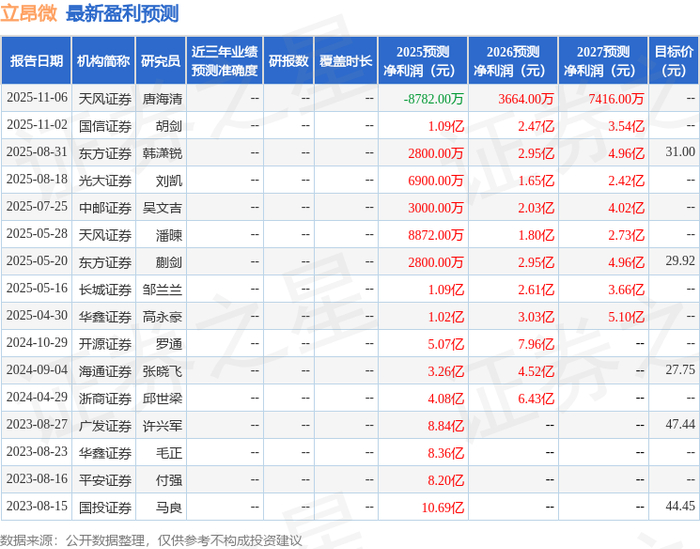Click the 立昂微 stock name title

click(x=29, y=13)
